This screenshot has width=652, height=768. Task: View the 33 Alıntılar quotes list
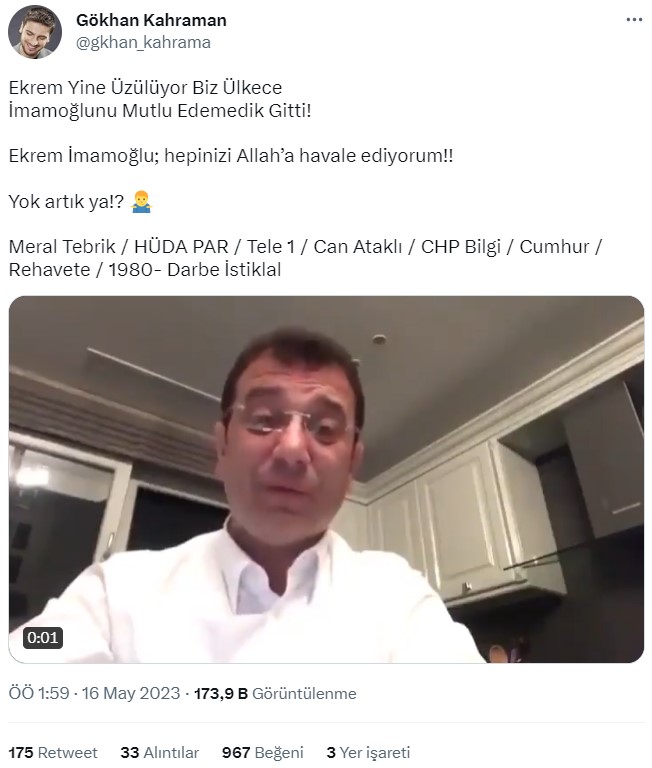(160, 752)
